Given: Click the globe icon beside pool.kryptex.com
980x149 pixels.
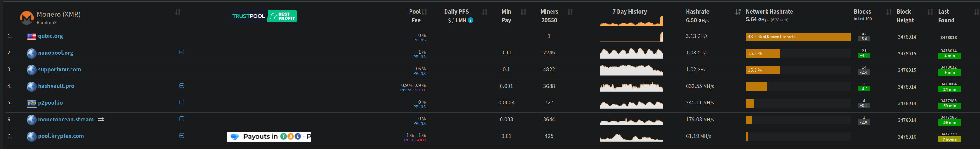Looking at the screenshot, I should [x=32, y=136].
